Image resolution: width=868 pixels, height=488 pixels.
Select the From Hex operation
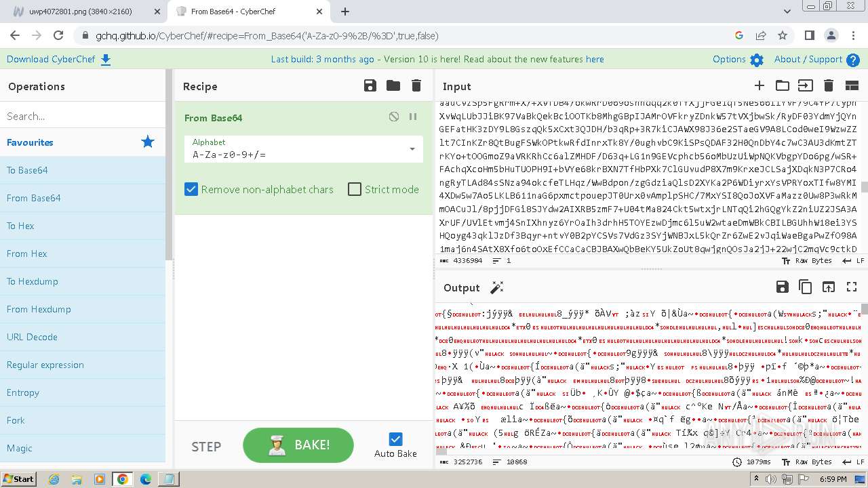(83, 253)
